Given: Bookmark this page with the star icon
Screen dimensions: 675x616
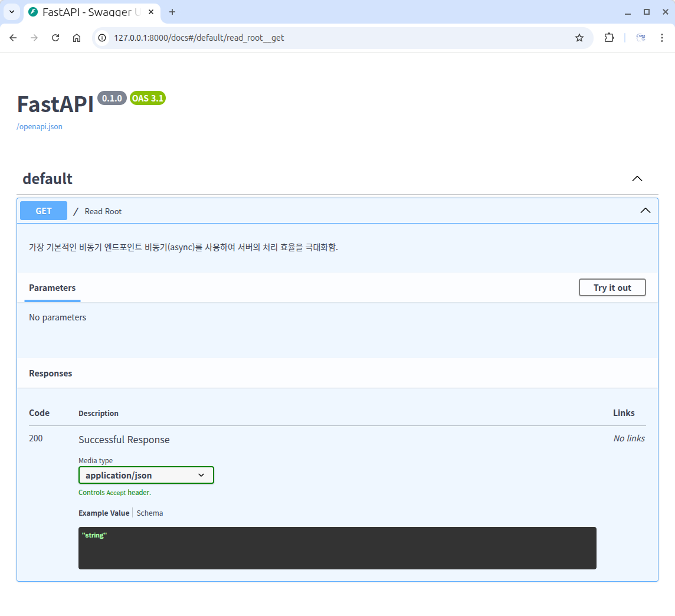Looking at the screenshot, I should (579, 38).
